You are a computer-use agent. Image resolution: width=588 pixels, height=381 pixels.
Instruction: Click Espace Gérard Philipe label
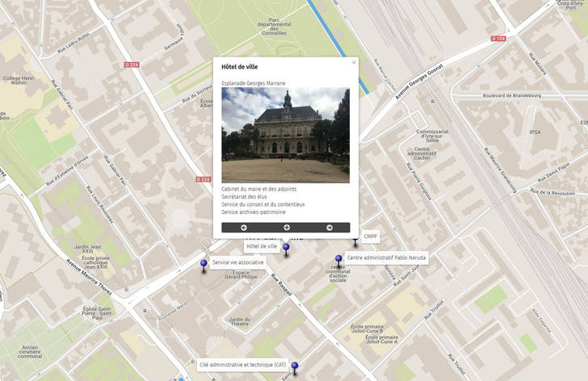[241, 274]
